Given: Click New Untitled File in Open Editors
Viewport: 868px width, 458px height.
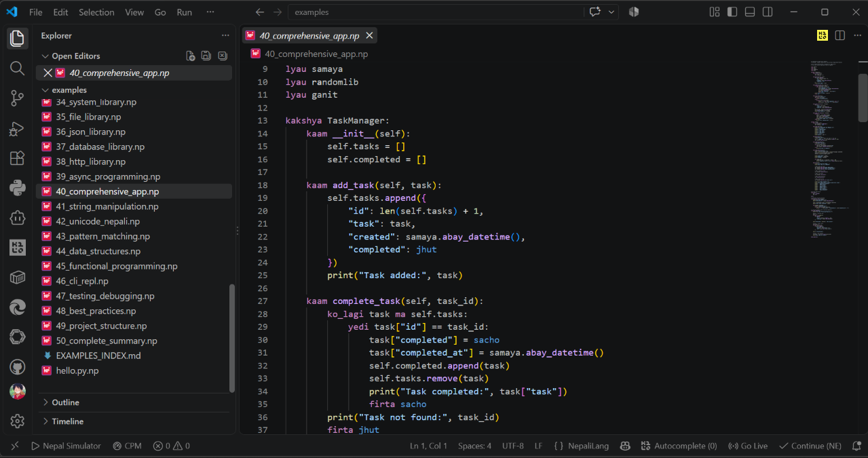Looking at the screenshot, I should pyautogui.click(x=191, y=56).
